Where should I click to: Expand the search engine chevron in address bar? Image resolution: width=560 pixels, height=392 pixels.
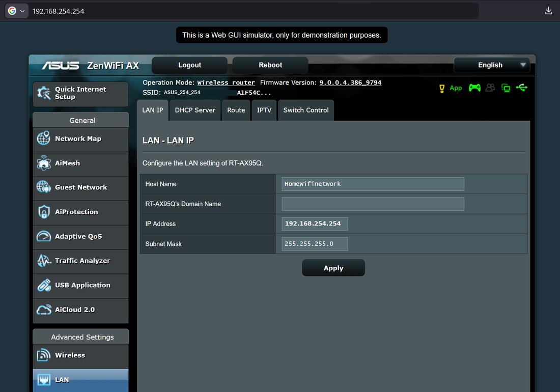tap(22, 11)
